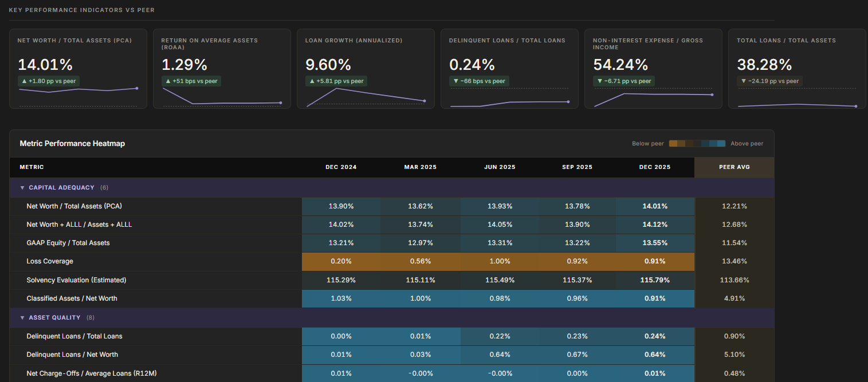Click the Classified Assets / Net Worth label
868x382 pixels.
(x=72, y=299)
